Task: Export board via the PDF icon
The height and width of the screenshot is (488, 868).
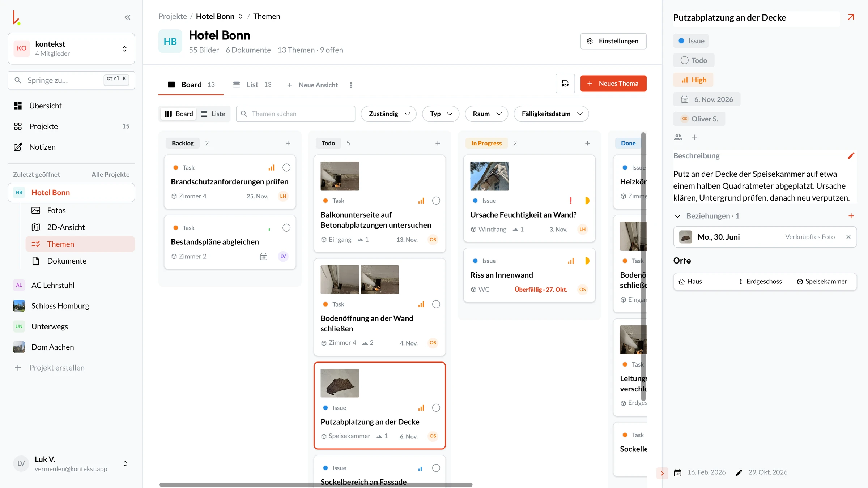Action: coord(565,84)
